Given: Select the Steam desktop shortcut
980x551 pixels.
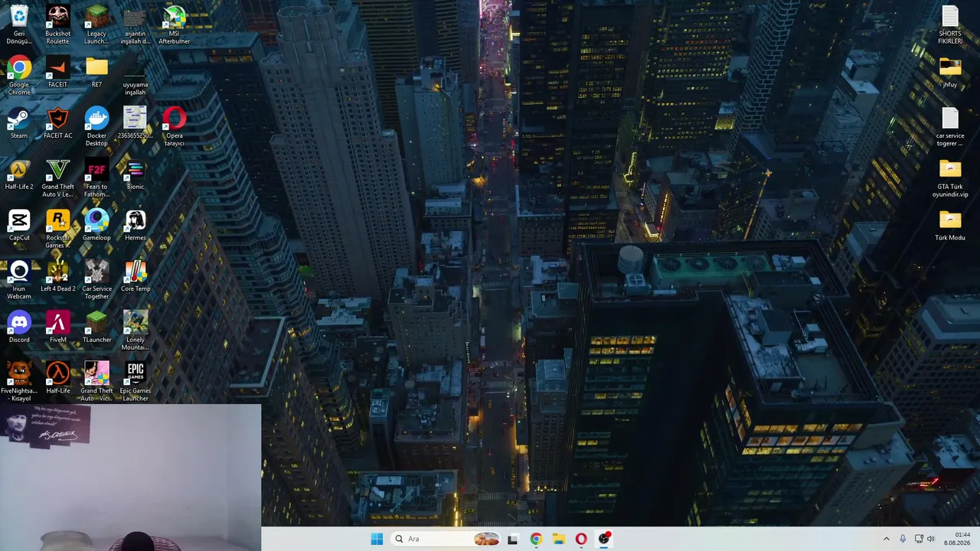Looking at the screenshot, I should (x=19, y=123).
